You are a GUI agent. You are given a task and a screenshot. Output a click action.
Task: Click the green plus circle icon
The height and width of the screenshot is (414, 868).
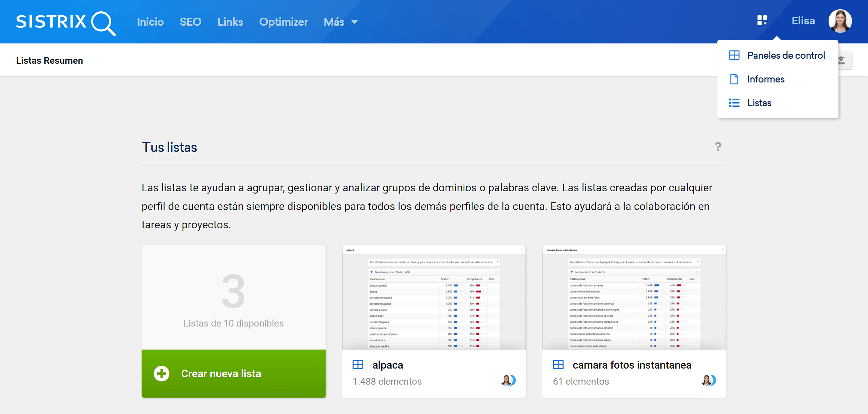click(x=161, y=373)
